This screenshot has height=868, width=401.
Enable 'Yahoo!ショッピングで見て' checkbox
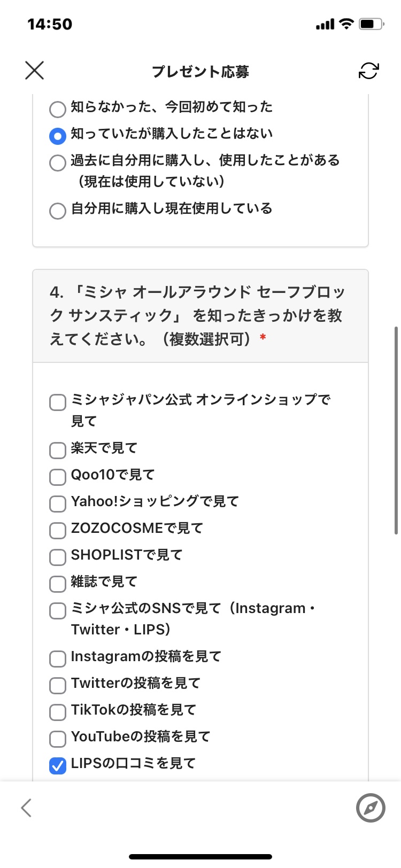tap(58, 503)
